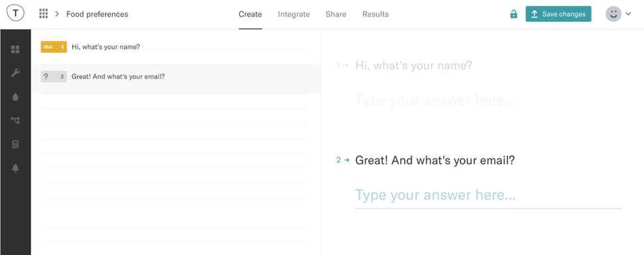The image size is (644, 255).
Task: Select the Food preferences form title
Action: click(x=97, y=14)
